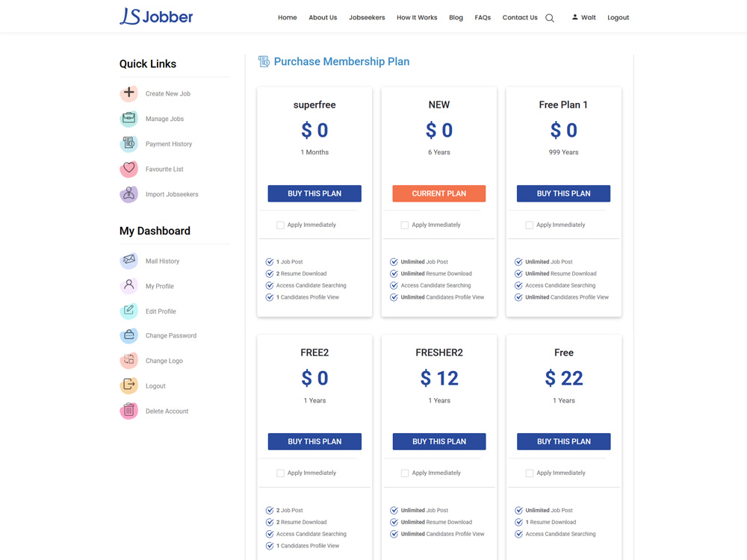Viewport: 747px width, 560px height.
Task: Open the Edit Profile link
Action: tap(161, 311)
